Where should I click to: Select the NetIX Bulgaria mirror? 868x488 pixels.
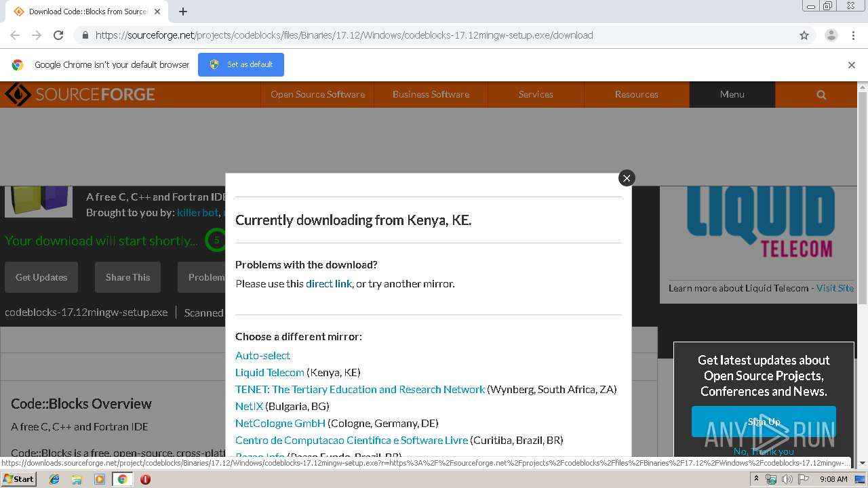pyautogui.click(x=249, y=406)
